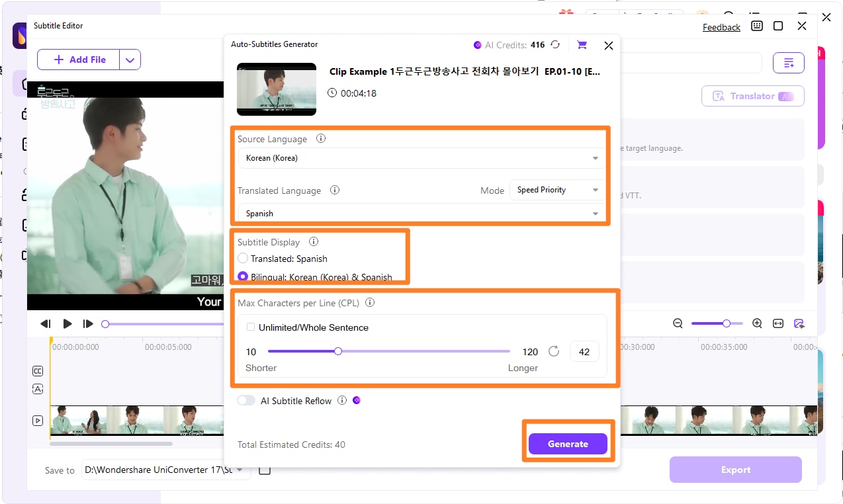Click the Clip Example 1 title text
843x504 pixels.
[465, 71]
